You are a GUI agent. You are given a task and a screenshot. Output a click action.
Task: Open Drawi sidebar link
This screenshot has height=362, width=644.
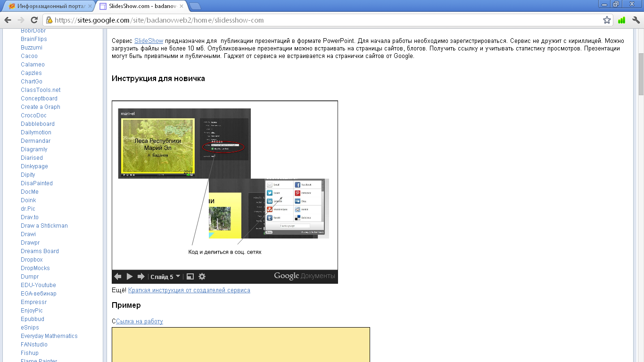tap(28, 234)
